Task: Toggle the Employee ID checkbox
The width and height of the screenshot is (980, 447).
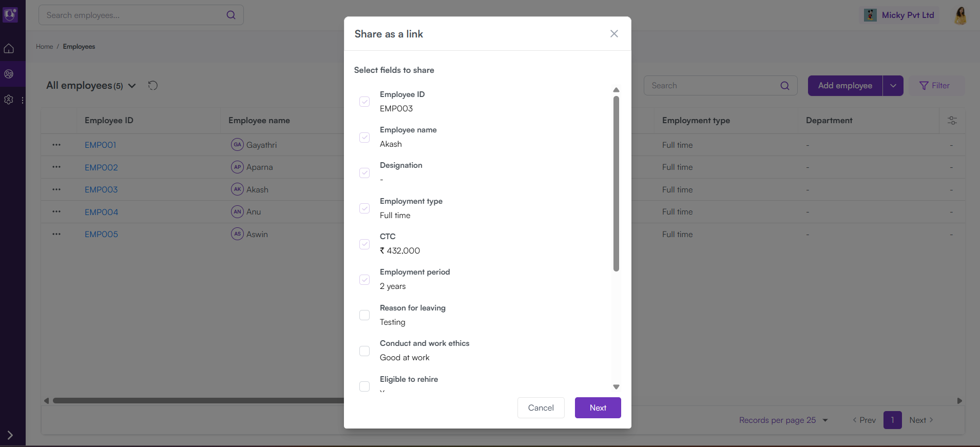Action: [364, 102]
